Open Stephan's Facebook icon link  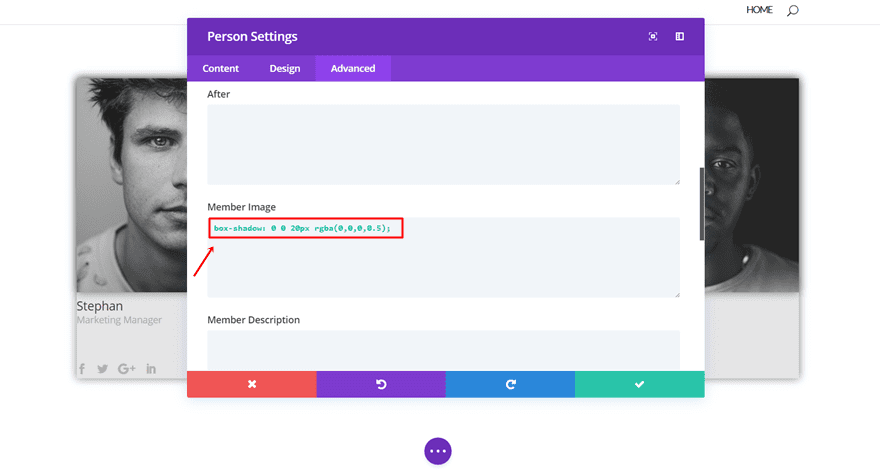tap(82, 369)
